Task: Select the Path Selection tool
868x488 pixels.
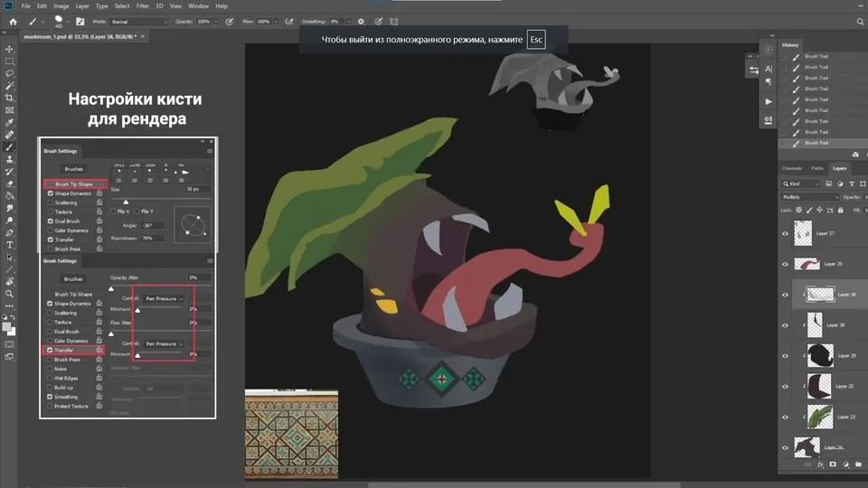Action: click(9, 258)
